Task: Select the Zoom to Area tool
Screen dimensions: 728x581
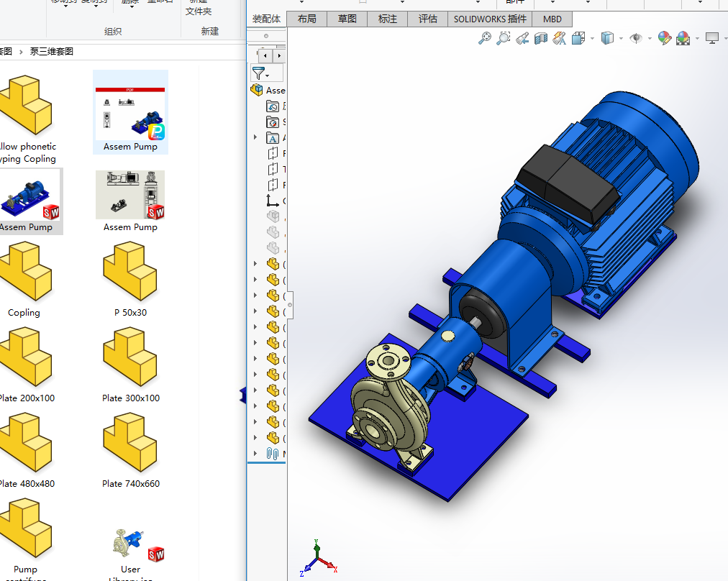Action: (x=504, y=38)
